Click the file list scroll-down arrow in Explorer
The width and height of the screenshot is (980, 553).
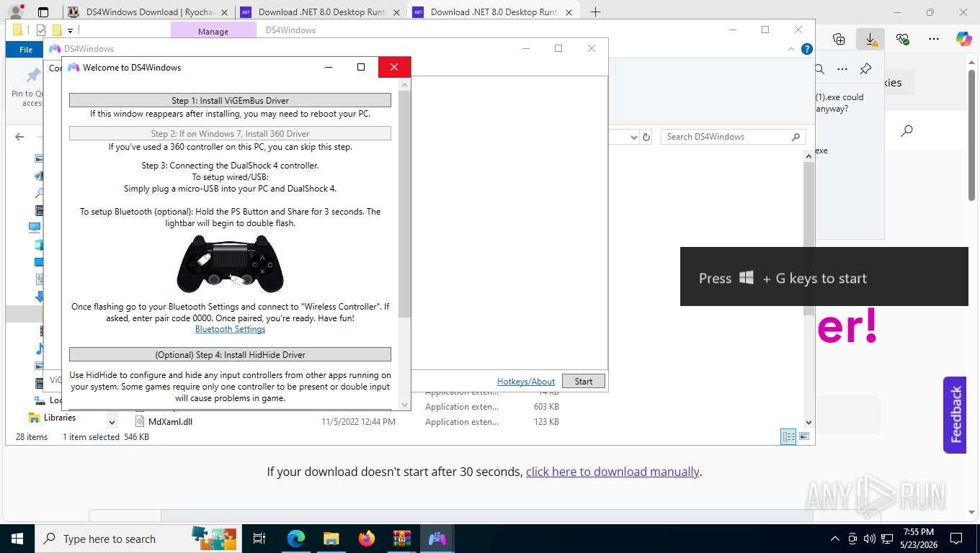pyautogui.click(x=808, y=423)
